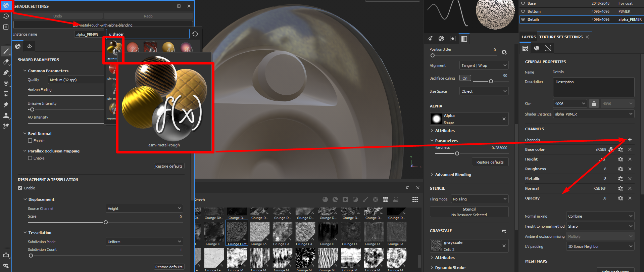
Task: Add a new channel with plus icon
Action: tap(630, 140)
